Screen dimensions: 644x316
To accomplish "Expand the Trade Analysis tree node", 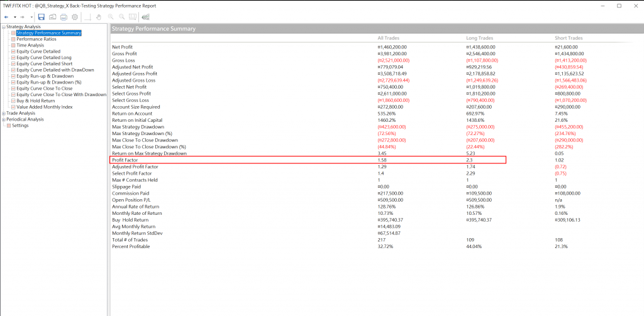I will [3, 113].
